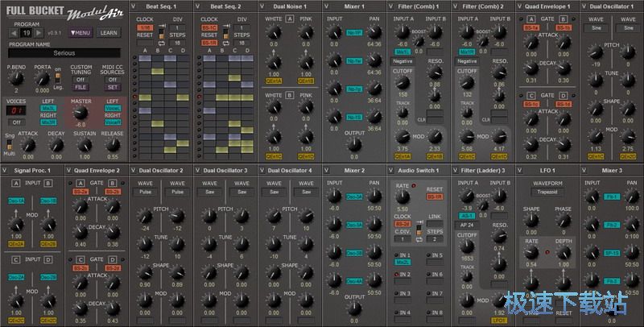Viewport: 644px width, 327px height.
Task: Click the red LED beside RATE in Audio Switch 1
Action: point(414,186)
